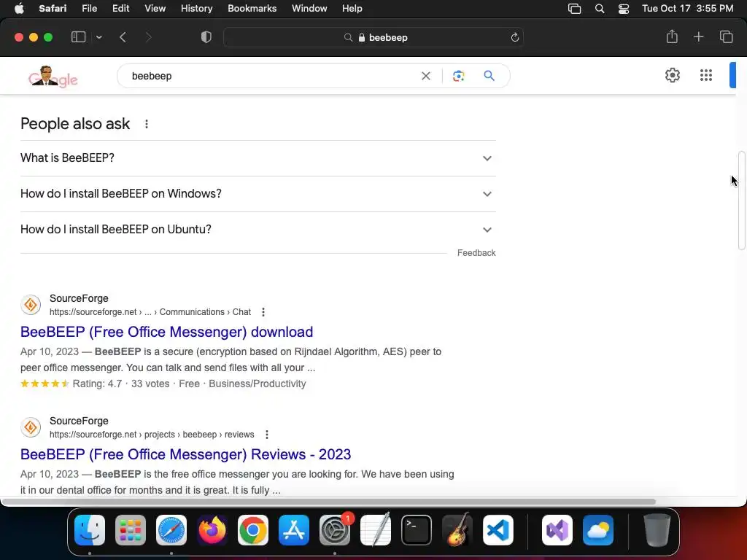Open the cloud weather app in Dock
This screenshot has width=747, height=560.
(x=598, y=530)
